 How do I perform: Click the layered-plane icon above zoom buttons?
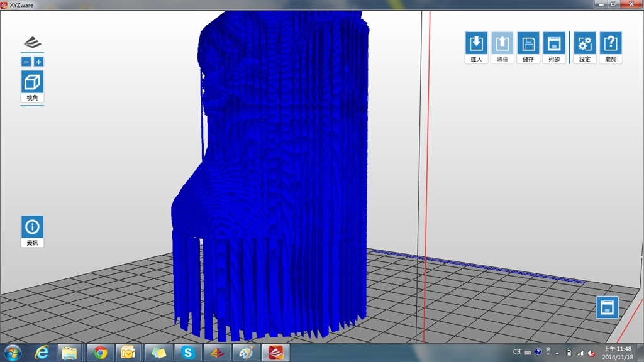click(33, 42)
